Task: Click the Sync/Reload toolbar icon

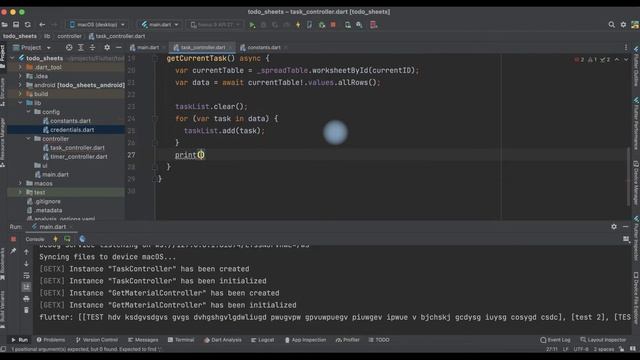Action: [28, 25]
